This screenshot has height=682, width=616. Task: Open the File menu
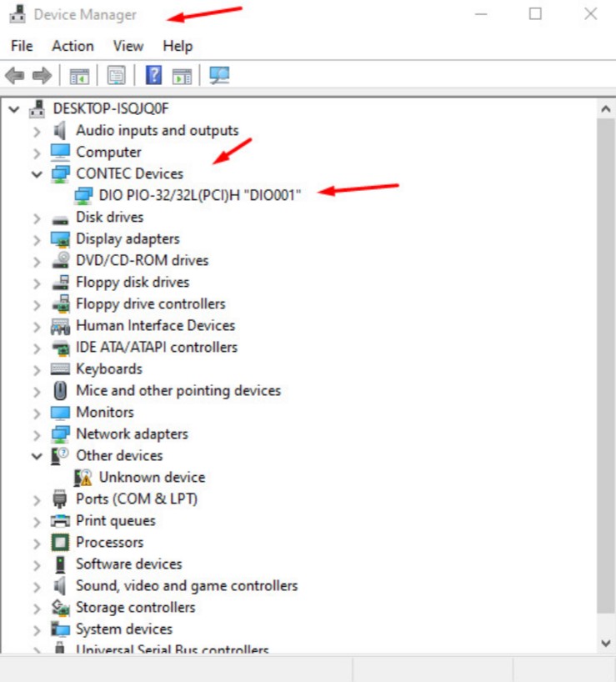point(22,46)
